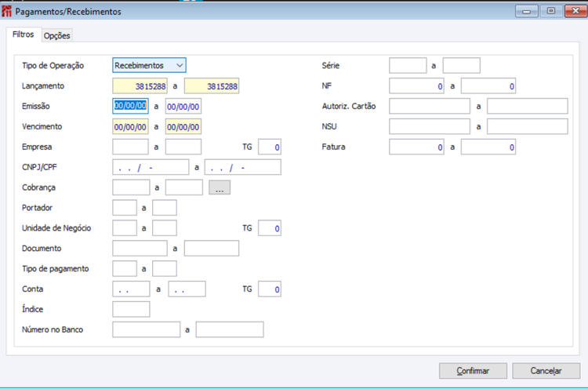This screenshot has width=588, height=389.
Task: Click the Empresa TG field
Action: click(269, 147)
